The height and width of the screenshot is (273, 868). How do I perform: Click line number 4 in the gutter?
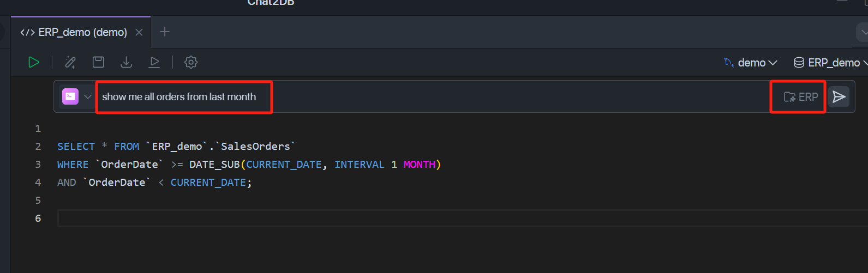click(x=38, y=182)
